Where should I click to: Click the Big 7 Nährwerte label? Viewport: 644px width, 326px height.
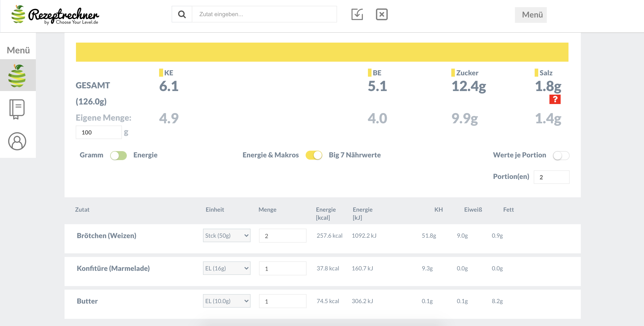click(x=355, y=155)
